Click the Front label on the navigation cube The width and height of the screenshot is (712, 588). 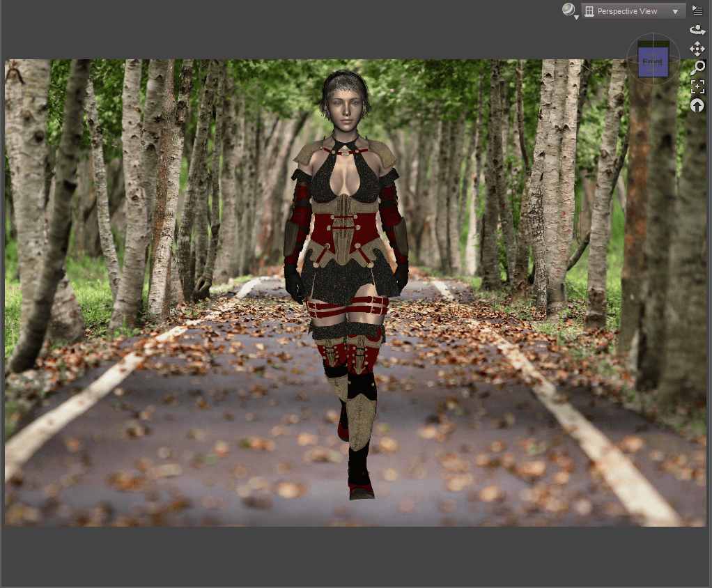652,62
